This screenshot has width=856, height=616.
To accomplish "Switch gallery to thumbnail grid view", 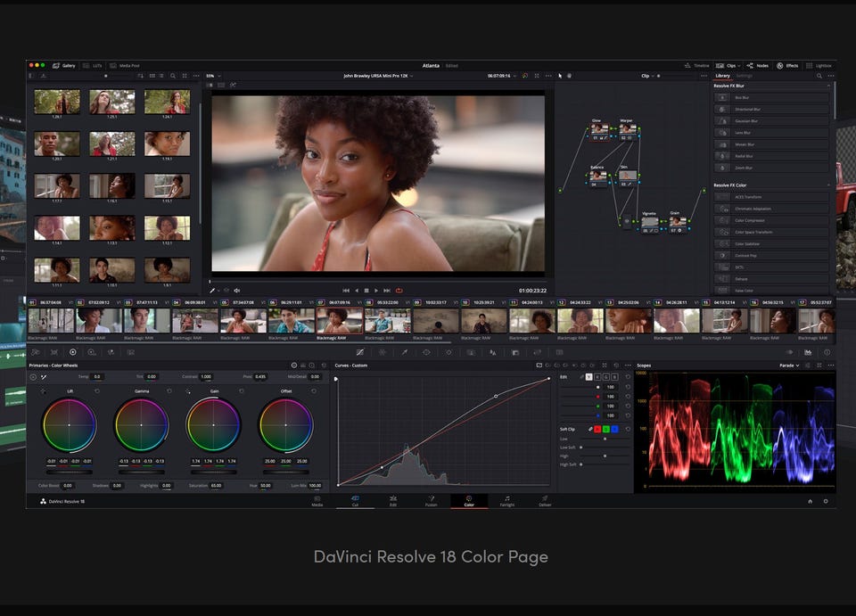I will [x=152, y=76].
